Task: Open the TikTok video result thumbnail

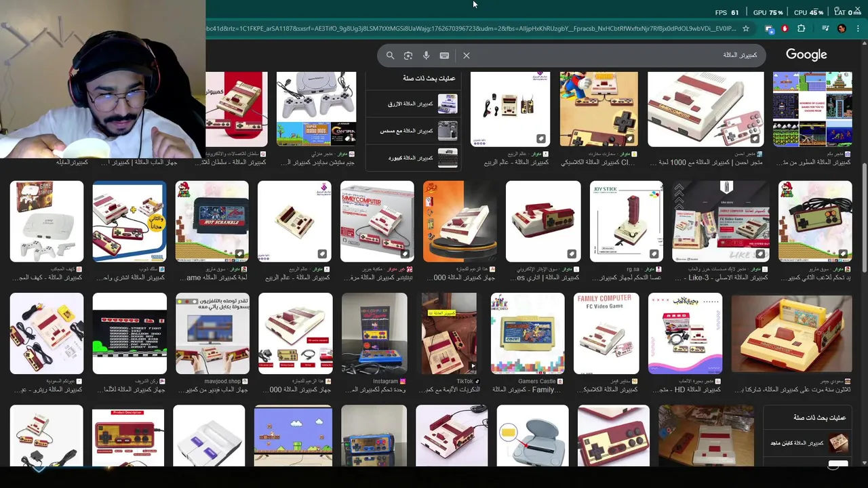Action: (449, 333)
